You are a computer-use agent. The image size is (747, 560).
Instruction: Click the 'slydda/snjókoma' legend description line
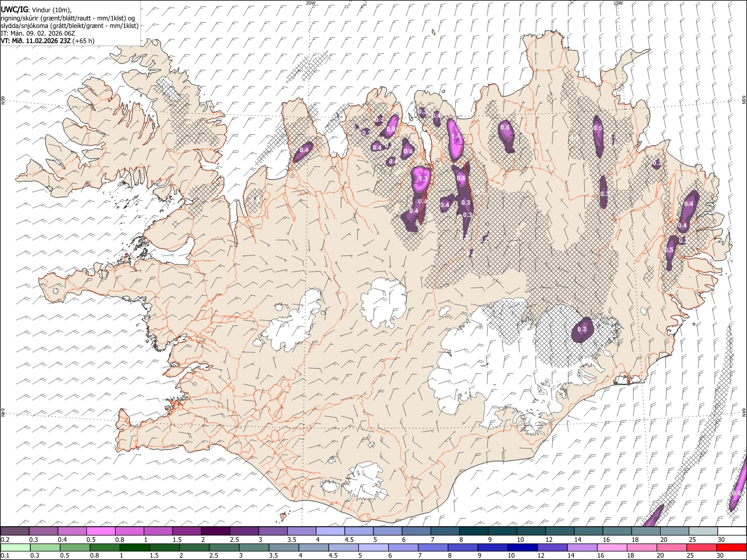(70, 26)
